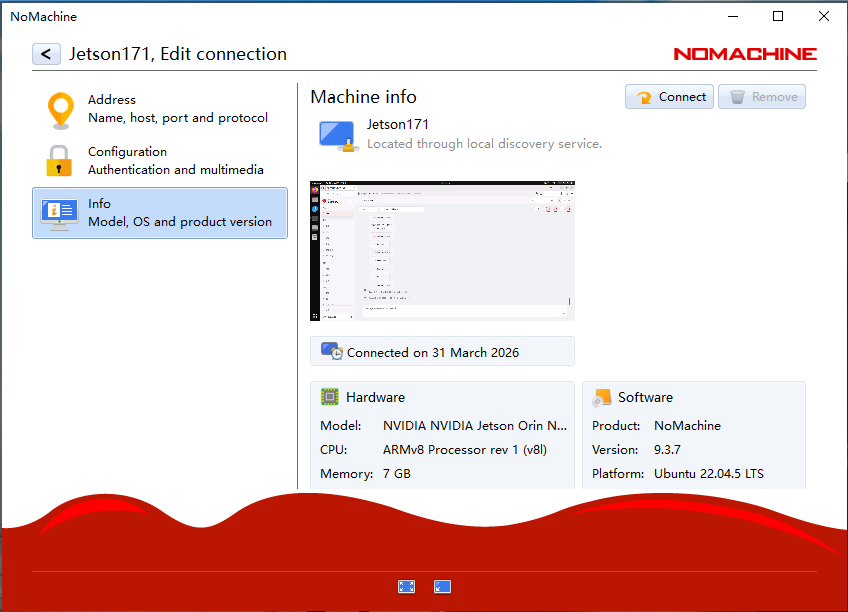This screenshot has width=848, height=612.
Task: Click the Software disc icon
Action: click(x=601, y=397)
